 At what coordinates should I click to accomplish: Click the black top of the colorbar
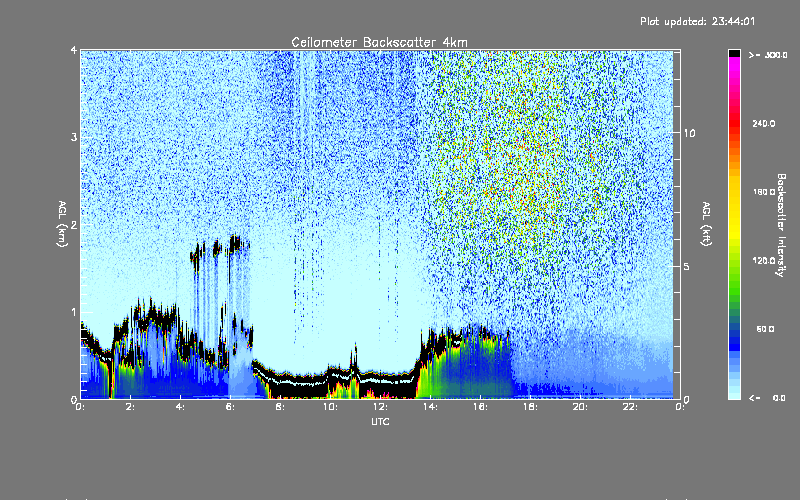pyautogui.click(x=734, y=53)
